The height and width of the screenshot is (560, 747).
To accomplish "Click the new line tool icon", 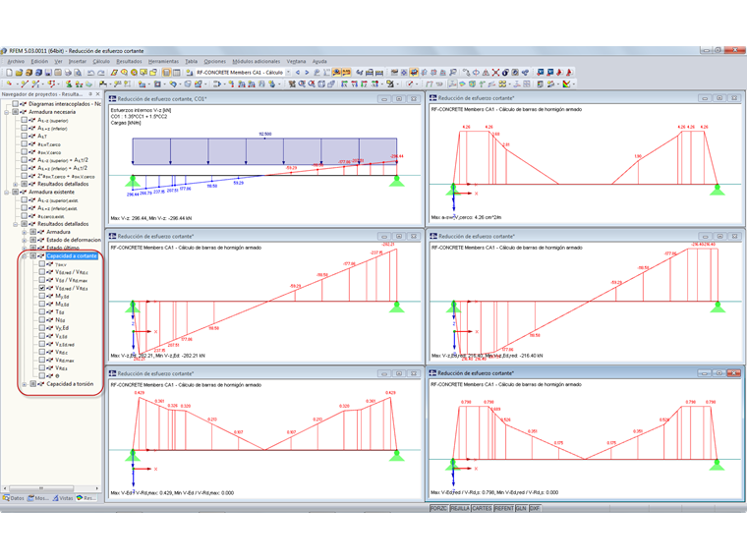I will pyautogui.click(x=25, y=84).
